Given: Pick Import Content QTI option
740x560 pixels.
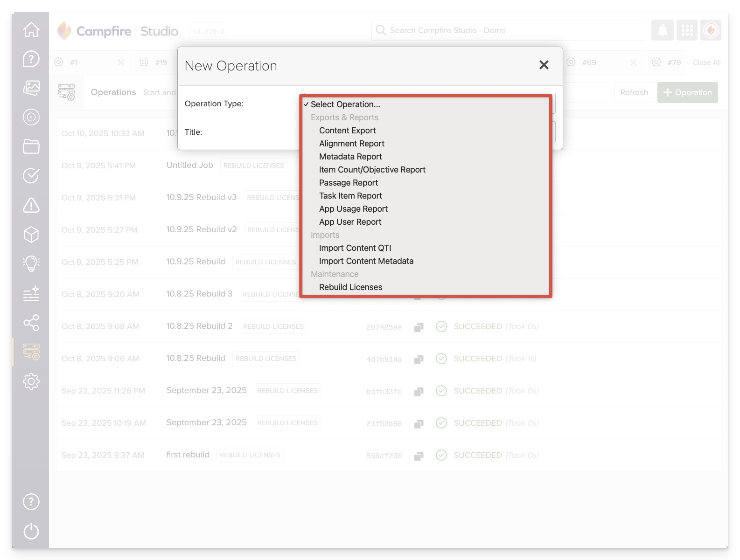Looking at the screenshot, I should pyautogui.click(x=355, y=248).
